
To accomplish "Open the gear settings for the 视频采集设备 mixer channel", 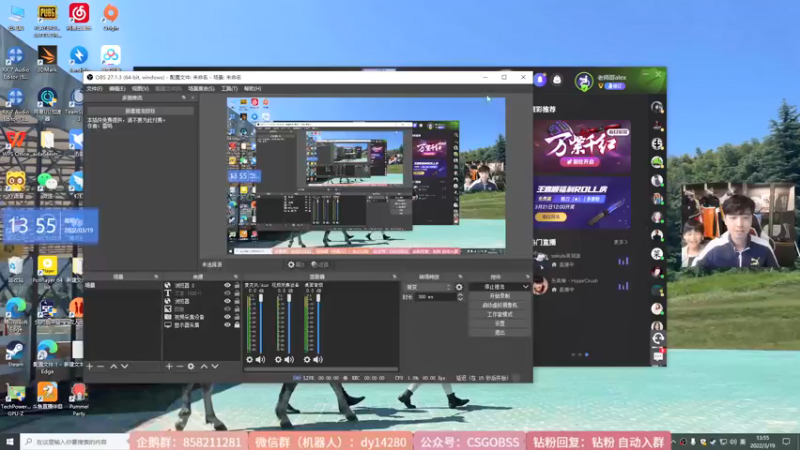I will point(278,360).
